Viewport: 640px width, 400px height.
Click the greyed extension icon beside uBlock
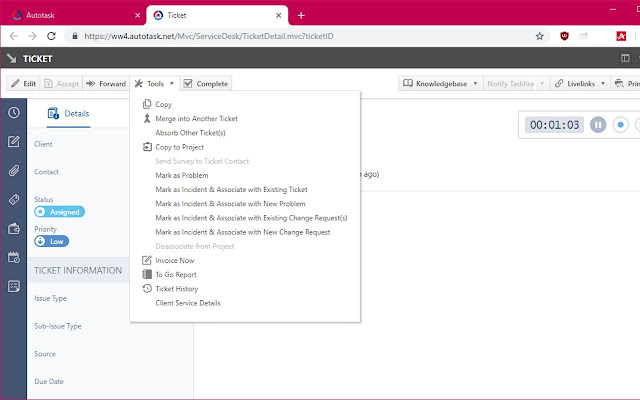click(584, 36)
